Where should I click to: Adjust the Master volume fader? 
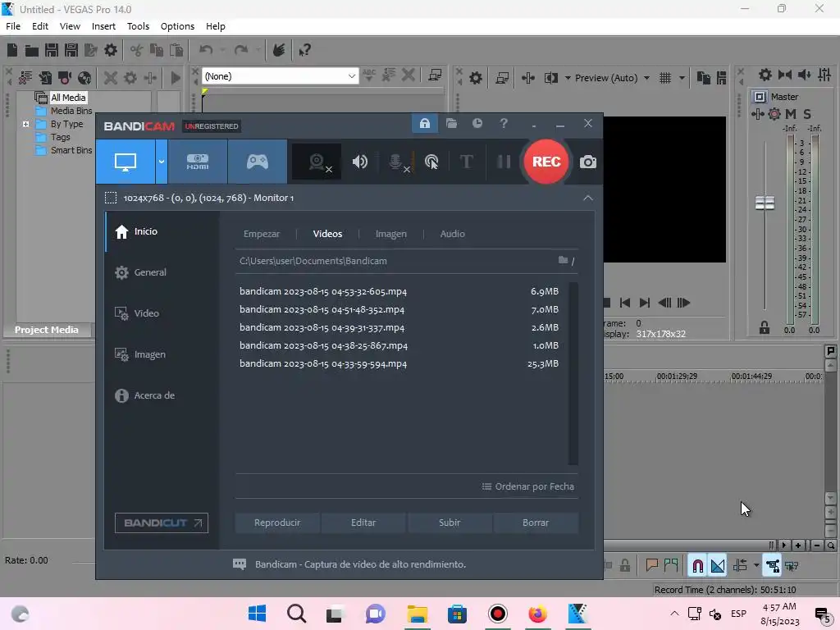(x=765, y=203)
